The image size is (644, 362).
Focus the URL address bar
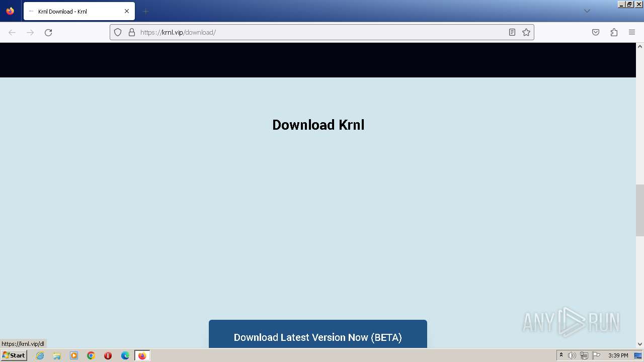pos(322,32)
